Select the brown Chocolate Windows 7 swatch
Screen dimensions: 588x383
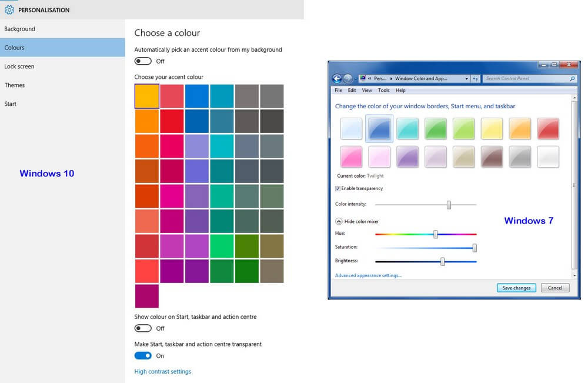[x=492, y=156]
